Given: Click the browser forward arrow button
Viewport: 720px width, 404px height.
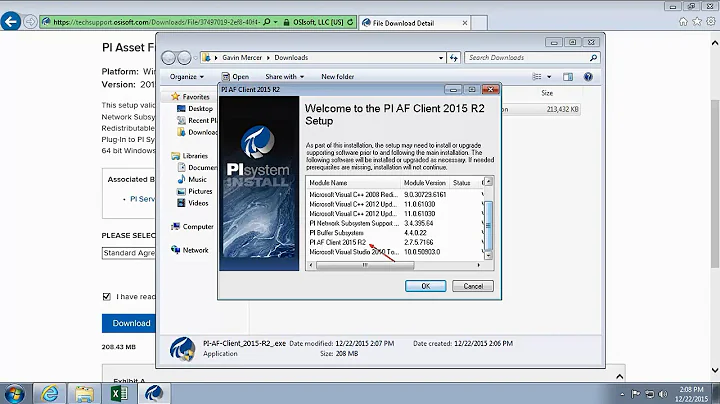Looking at the screenshot, I should (30, 22).
